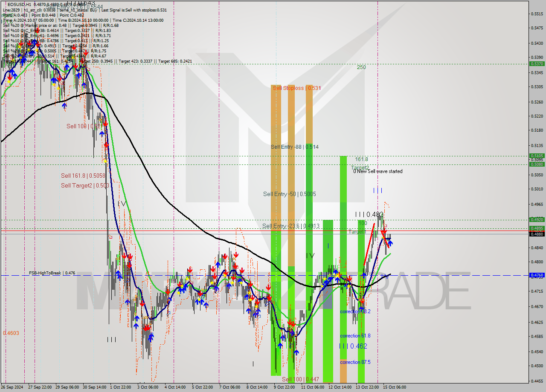Click the green '250' Fibonacci level label

pyautogui.click(x=361, y=67)
